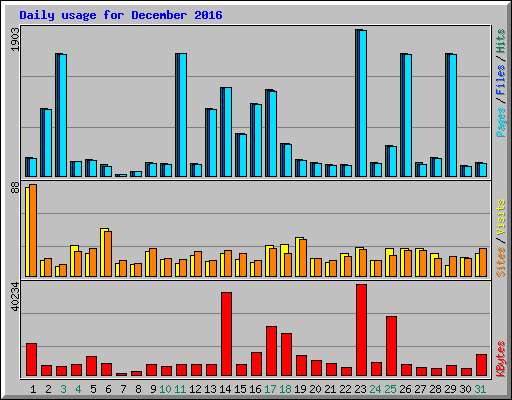Click the "88" axis maximum label

[x=15, y=188]
